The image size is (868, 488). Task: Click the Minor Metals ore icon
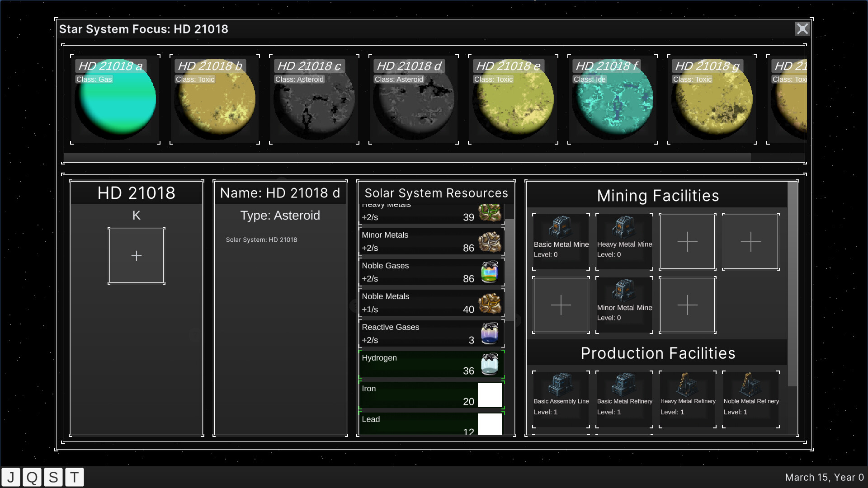coord(490,241)
